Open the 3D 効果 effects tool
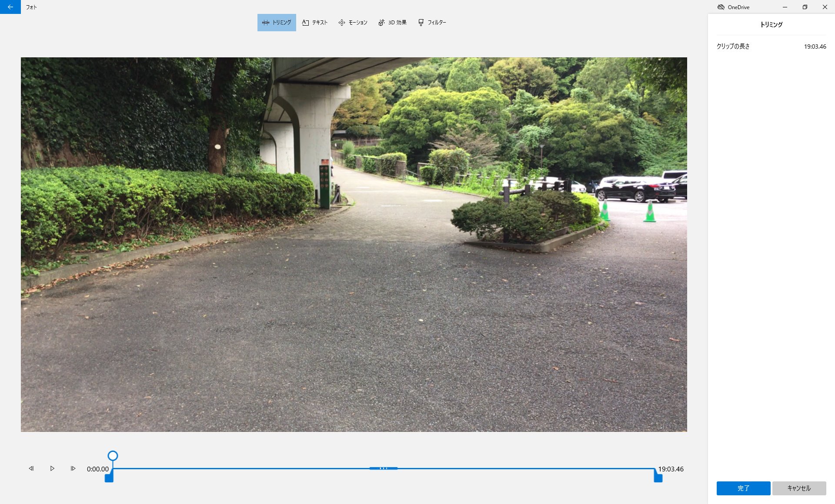This screenshot has height=504, width=835. (x=392, y=23)
